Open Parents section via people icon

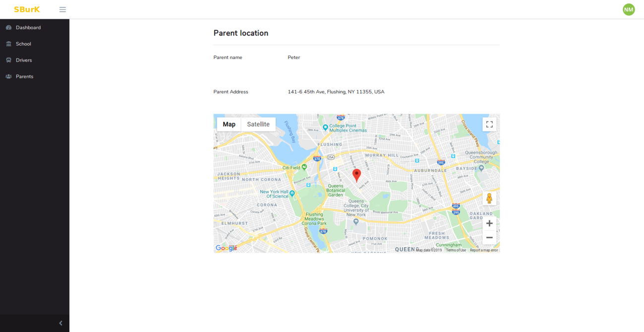click(x=8, y=76)
